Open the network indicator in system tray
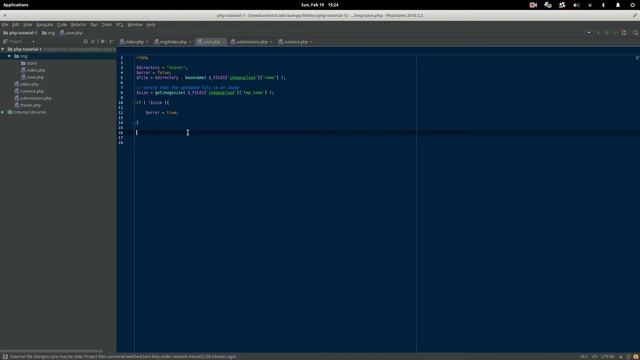This screenshot has width=640, height=360. tap(590, 5)
